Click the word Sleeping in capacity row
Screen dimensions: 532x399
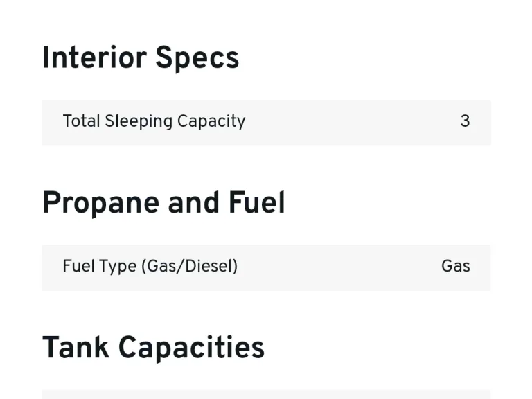click(139, 122)
